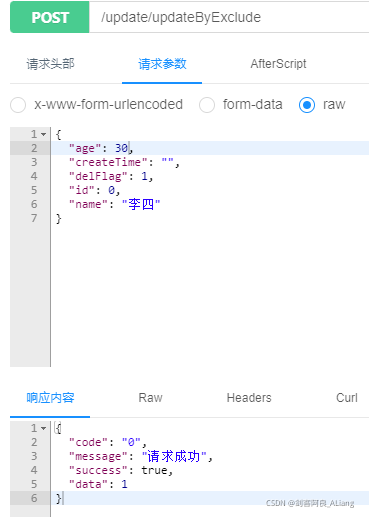Select the form-data radio option
Screen dimensions: 369x517
click(x=207, y=105)
